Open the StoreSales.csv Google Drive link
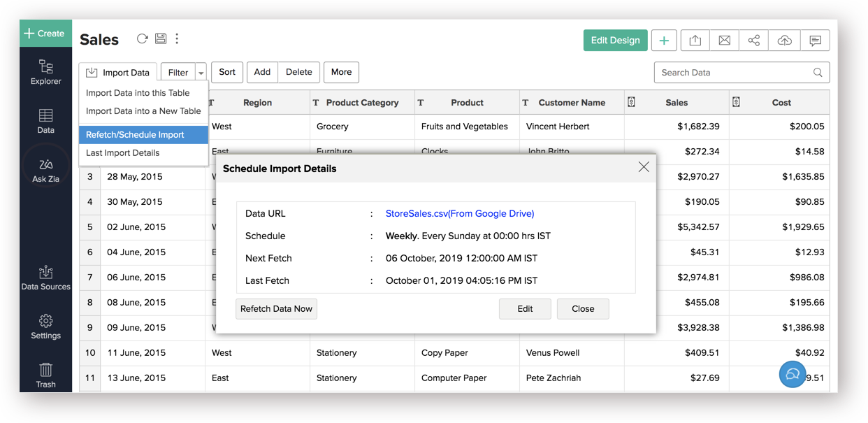Screen dimensions: 868x423 459,214
